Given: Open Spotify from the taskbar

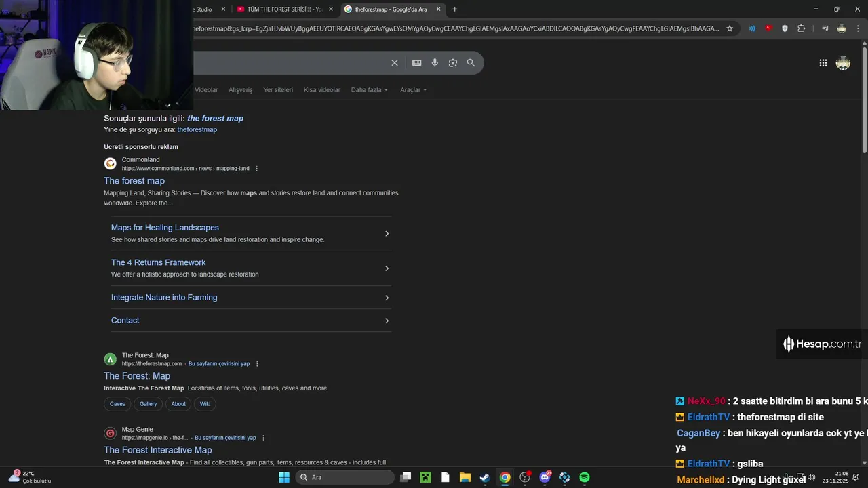Looking at the screenshot, I should point(585,477).
